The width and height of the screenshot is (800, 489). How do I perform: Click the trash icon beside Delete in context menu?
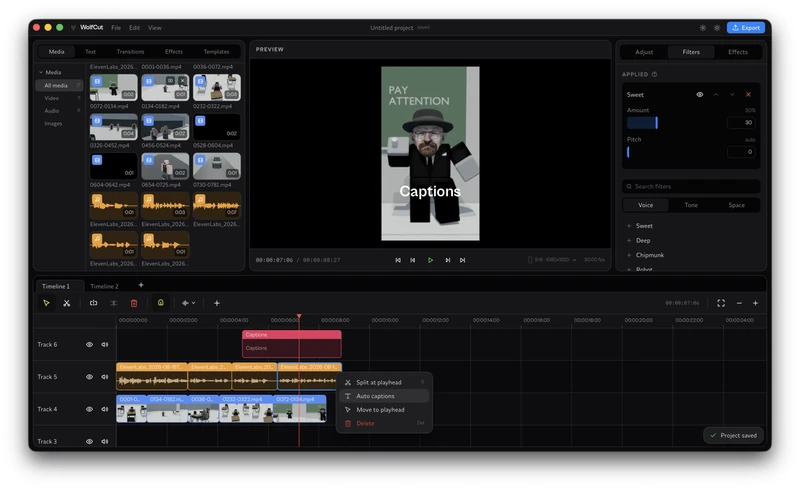348,424
